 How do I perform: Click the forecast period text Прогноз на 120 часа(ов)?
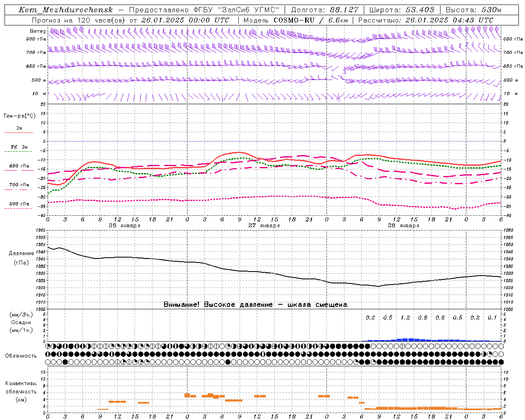click(79, 20)
